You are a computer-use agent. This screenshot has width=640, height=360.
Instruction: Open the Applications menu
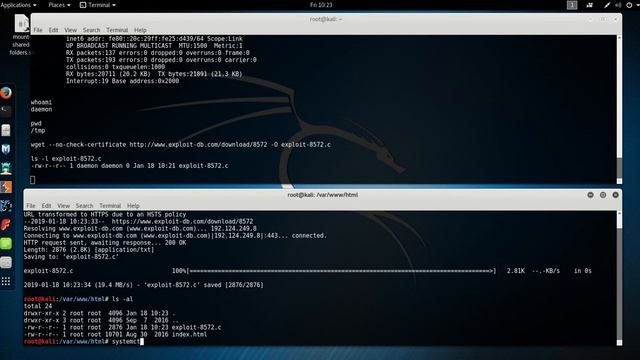[18, 5]
